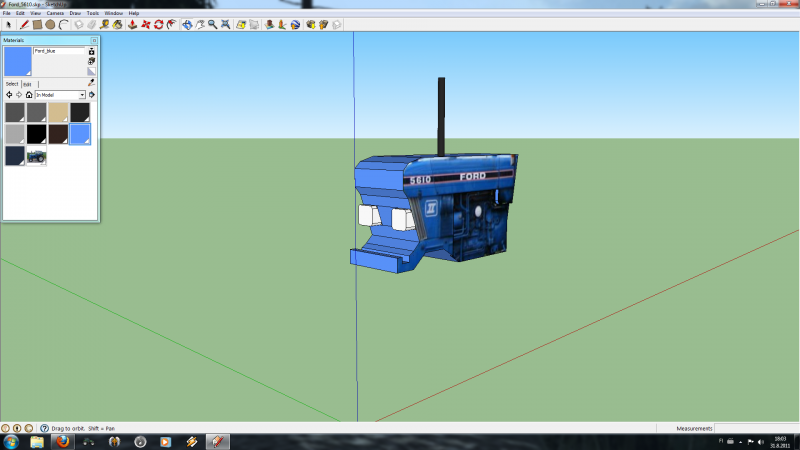Image resolution: width=800 pixels, height=450 pixels.
Task: Select the highlighted Ford blue swatch
Action: 80,134
